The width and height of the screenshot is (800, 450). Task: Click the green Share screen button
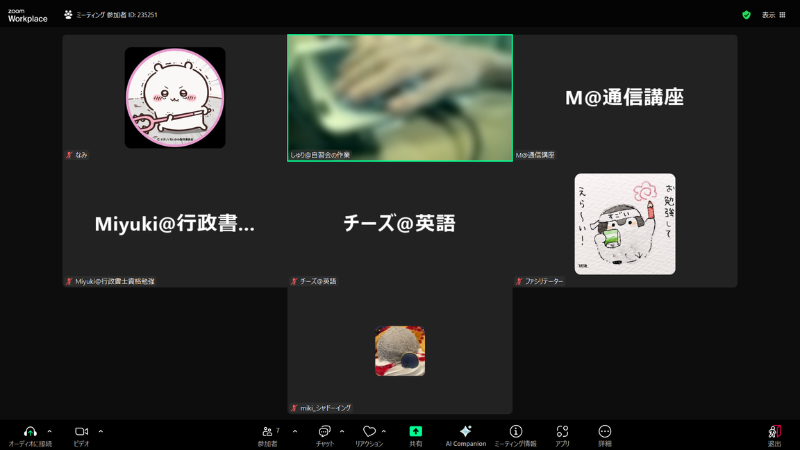[x=416, y=432]
